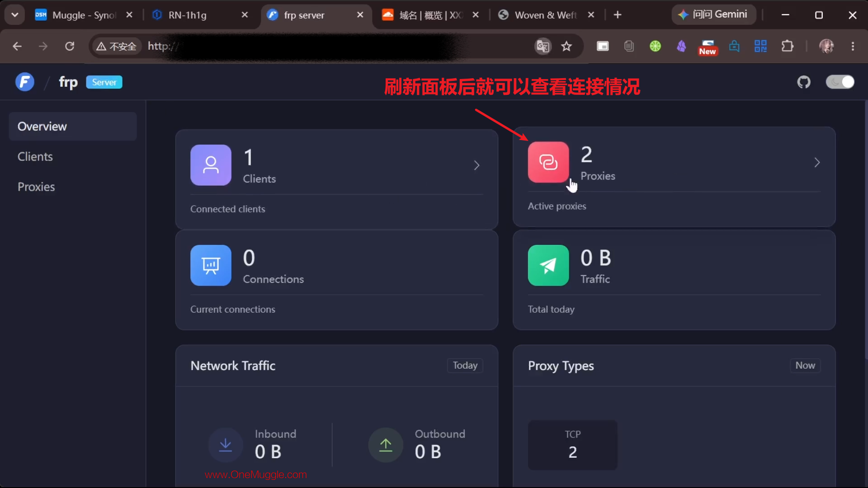Click the translate page icon
Image resolution: width=868 pixels, height=488 pixels.
coord(542,46)
